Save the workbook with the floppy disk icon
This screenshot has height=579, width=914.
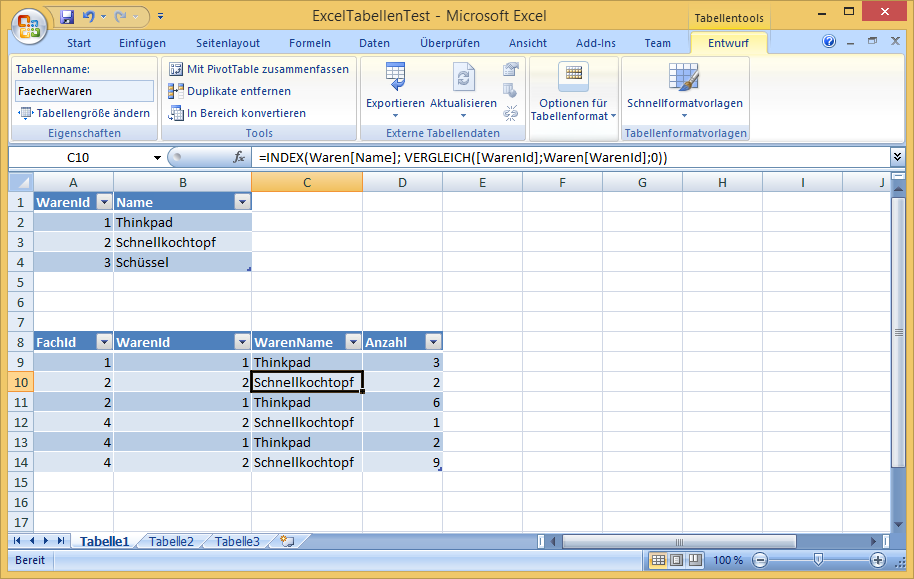tap(68, 16)
